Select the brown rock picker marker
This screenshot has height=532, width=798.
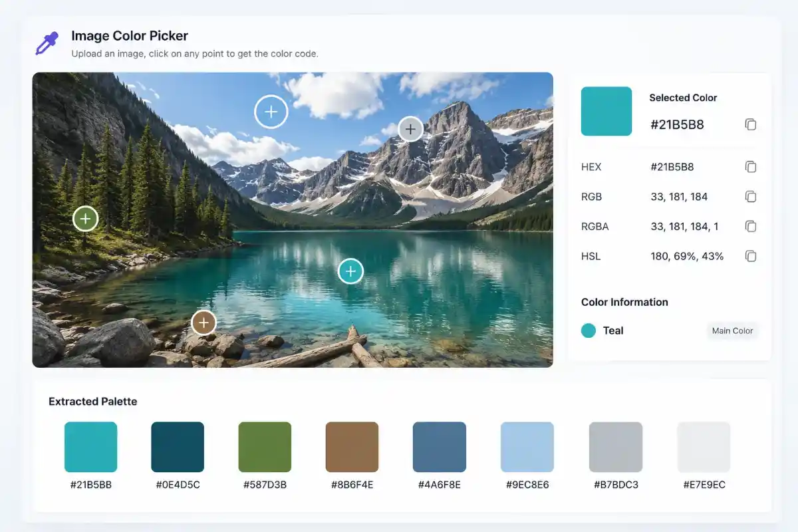pos(203,323)
